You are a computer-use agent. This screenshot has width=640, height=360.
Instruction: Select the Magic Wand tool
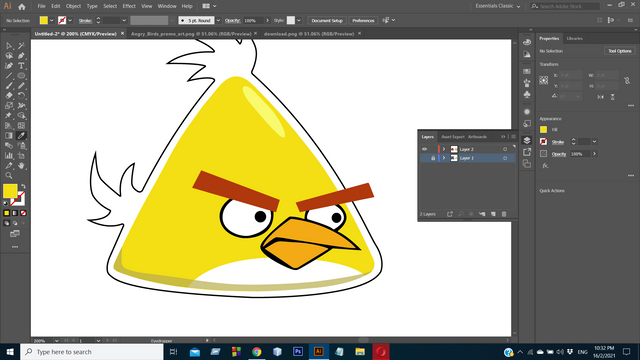click(x=21, y=46)
